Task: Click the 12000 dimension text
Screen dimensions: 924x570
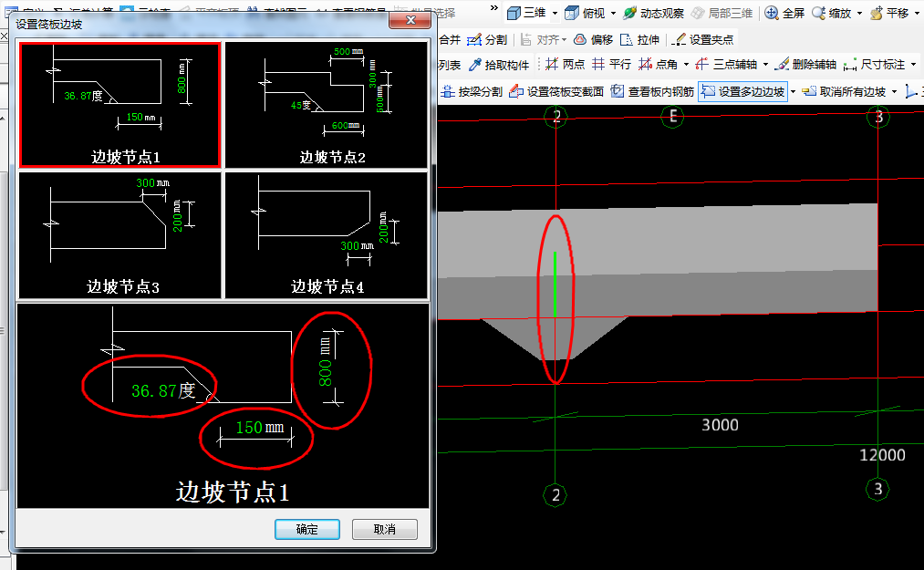Action: coord(882,455)
